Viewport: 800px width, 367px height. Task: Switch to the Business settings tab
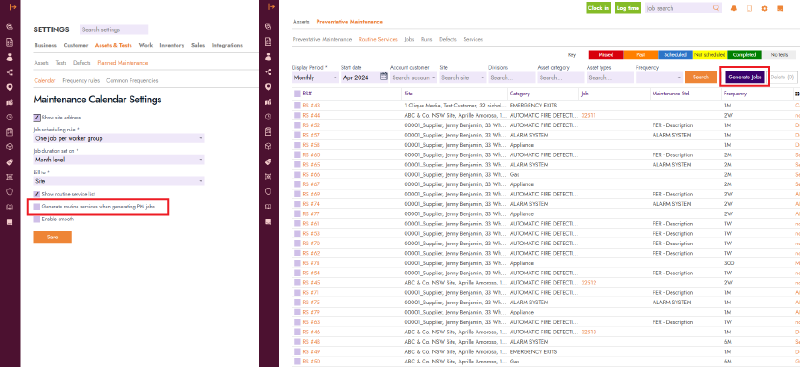pyautogui.click(x=45, y=45)
